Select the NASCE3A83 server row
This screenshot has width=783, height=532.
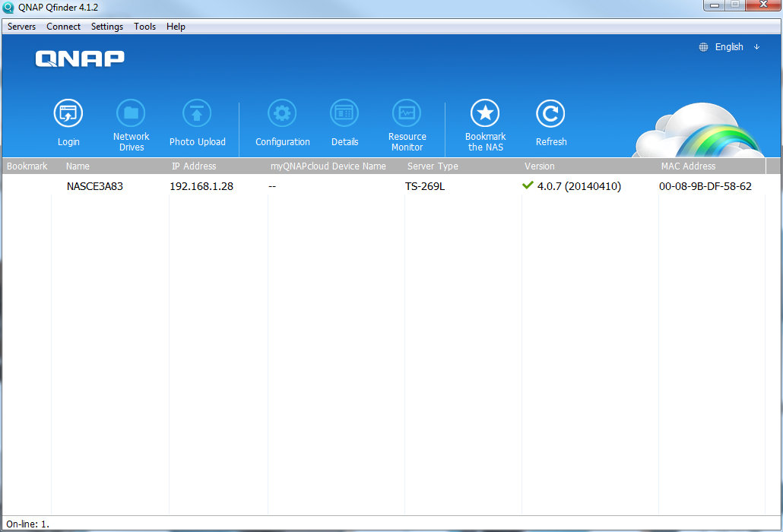coord(383,186)
